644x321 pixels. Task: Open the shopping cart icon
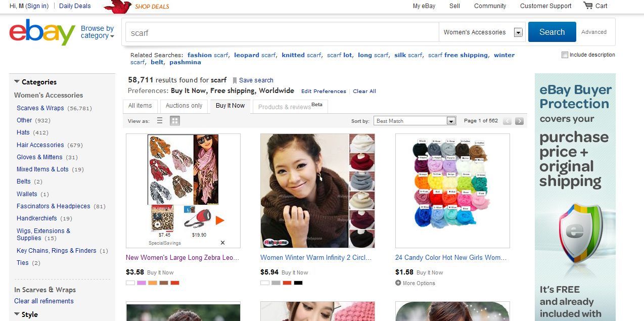pos(588,6)
